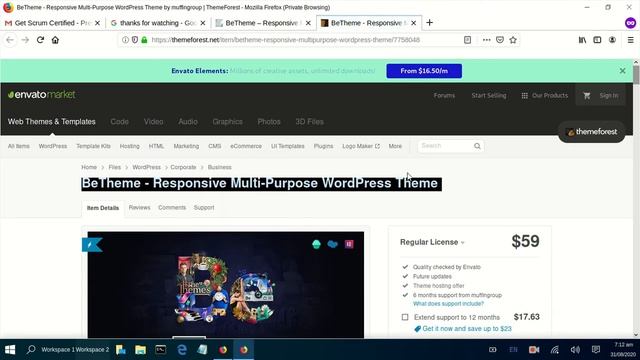Check Extend support to 12 months
Image resolution: width=640 pixels, height=360 pixels.
pos(405,317)
